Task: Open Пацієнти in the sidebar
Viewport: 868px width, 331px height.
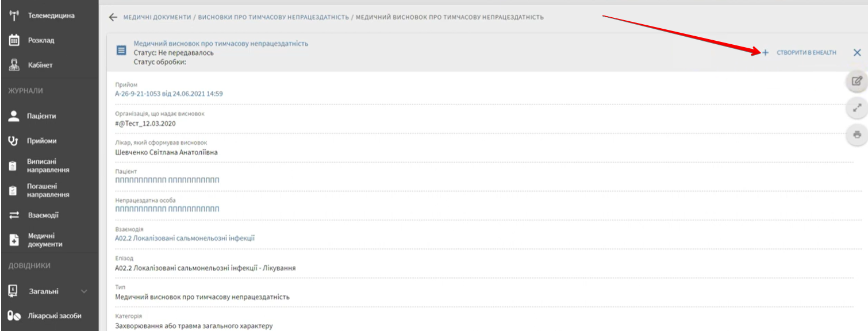Action: 41,116
